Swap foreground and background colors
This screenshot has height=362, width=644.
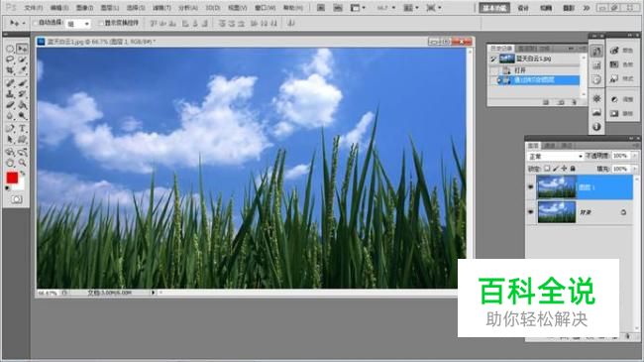pyautogui.click(x=23, y=174)
